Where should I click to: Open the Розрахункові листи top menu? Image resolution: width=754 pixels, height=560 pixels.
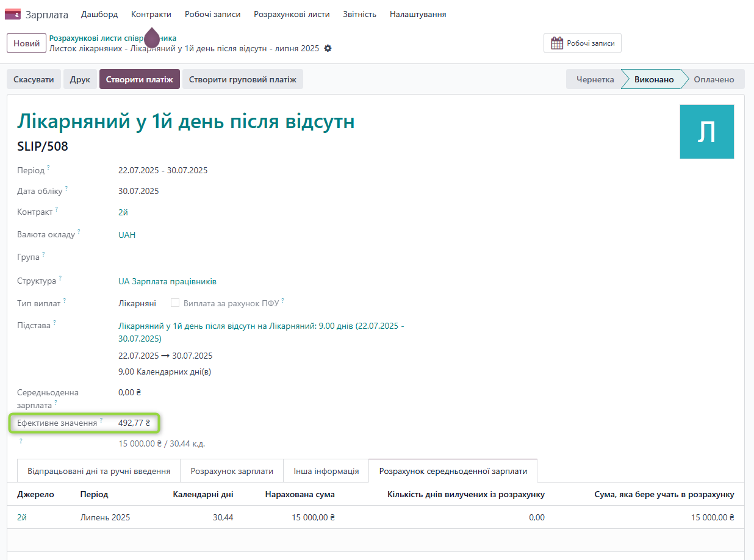click(292, 14)
